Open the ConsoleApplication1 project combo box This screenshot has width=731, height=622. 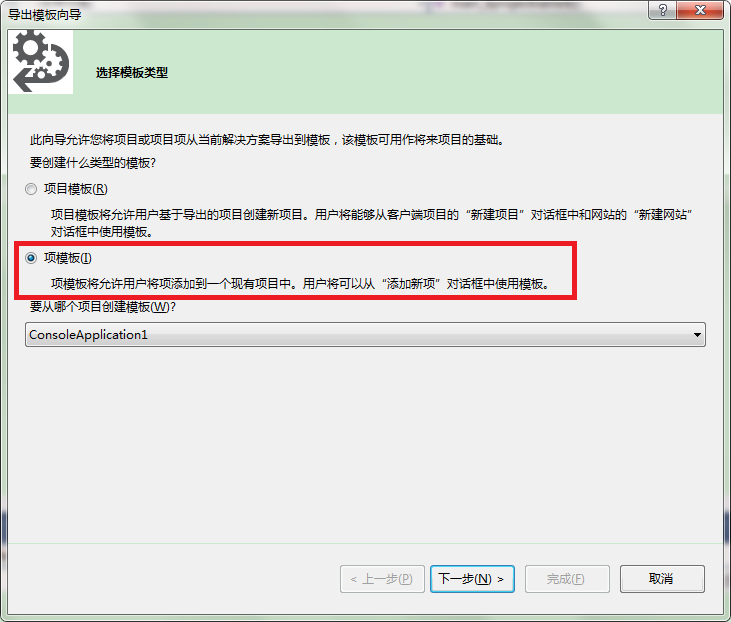tap(365, 334)
